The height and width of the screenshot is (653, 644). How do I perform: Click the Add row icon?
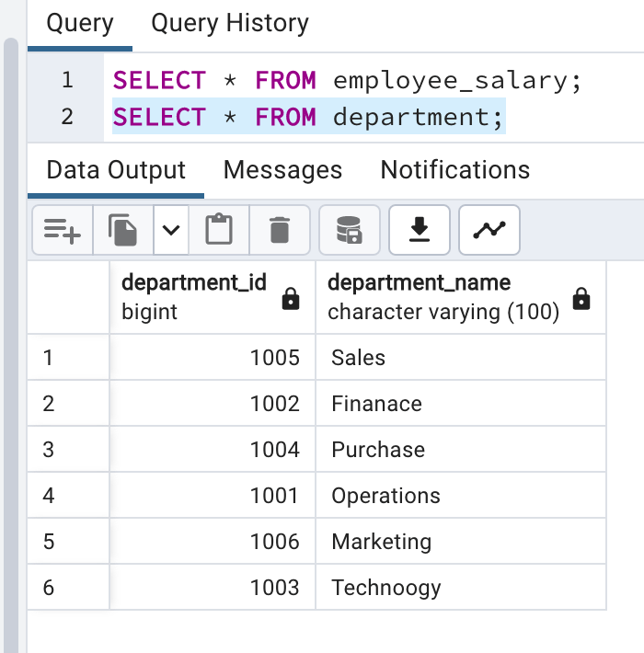[63, 230]
